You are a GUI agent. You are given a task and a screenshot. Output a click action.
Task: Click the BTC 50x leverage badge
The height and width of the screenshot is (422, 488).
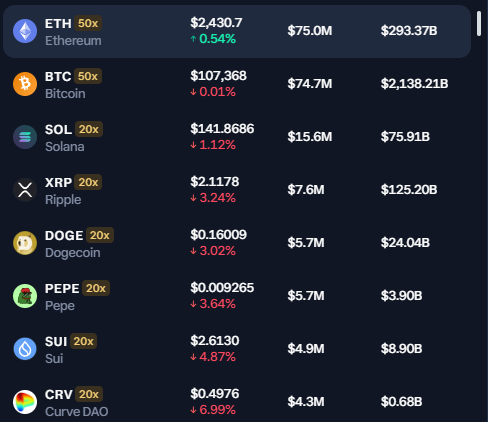88,76
